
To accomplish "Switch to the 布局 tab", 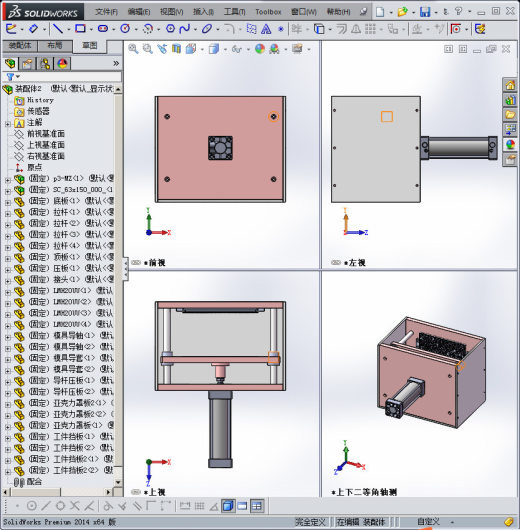I will coord(55,46).
